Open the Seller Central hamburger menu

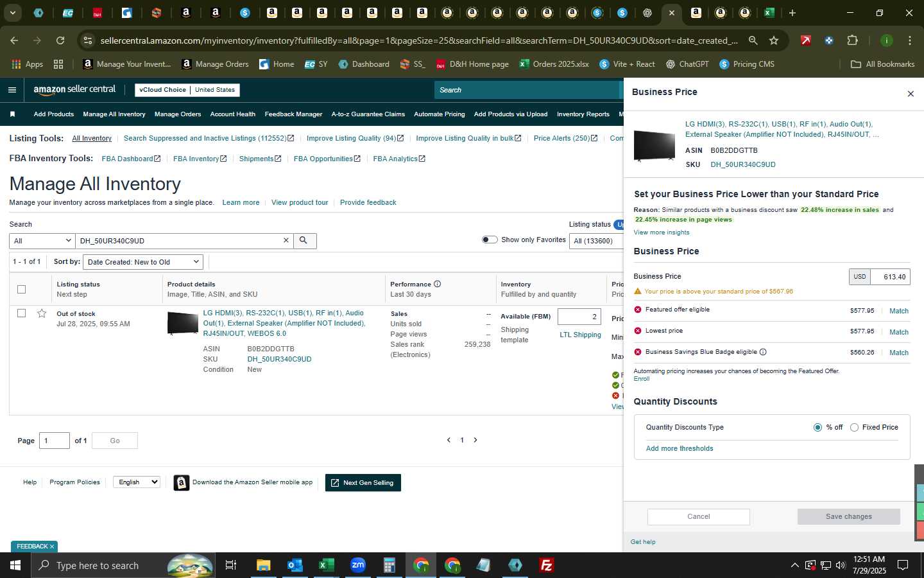click(x=12, y=90)
